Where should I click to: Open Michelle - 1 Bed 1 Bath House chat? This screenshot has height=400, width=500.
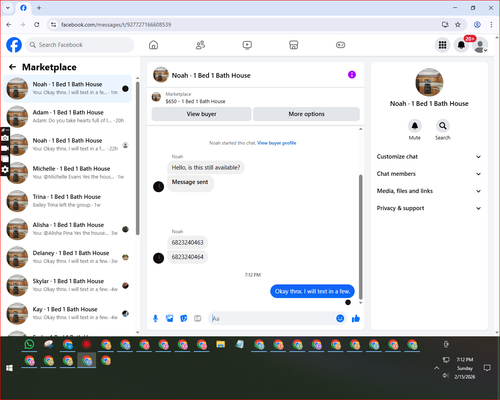click(67, 173)
